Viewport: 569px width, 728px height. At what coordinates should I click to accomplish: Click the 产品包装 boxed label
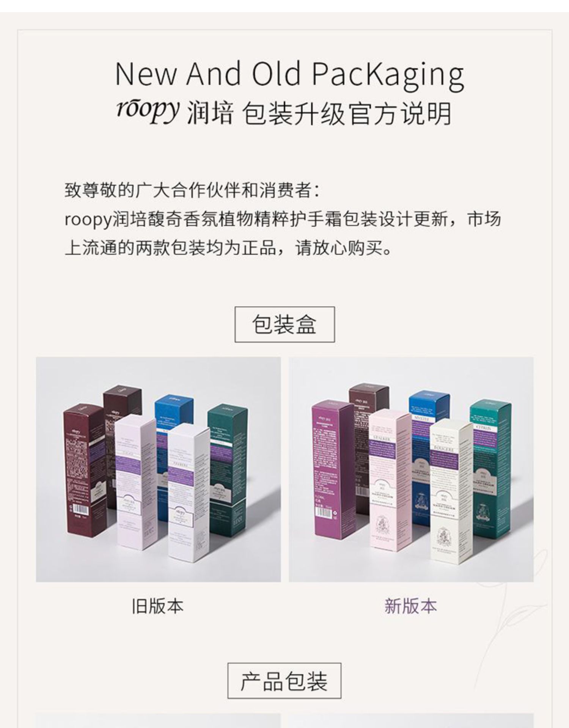[x=284, y=681]
